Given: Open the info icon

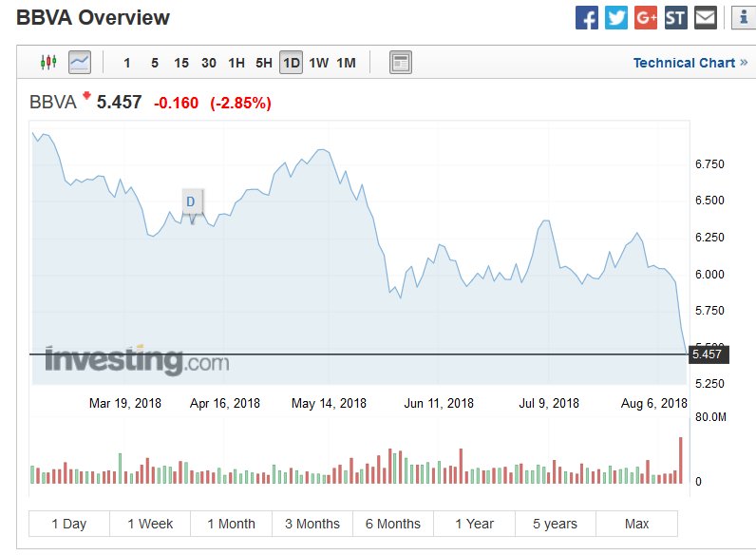Looking at the screenshot, I should point(744,18).
